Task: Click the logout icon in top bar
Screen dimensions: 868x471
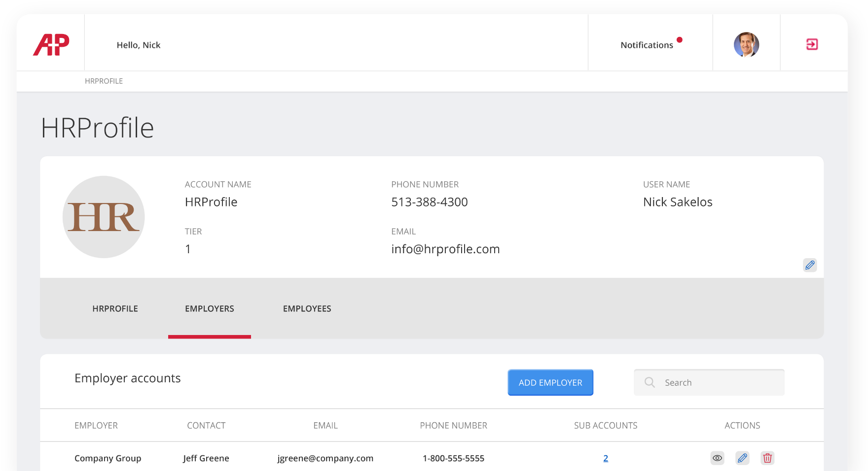Action: pyautogui.click(x=812, y=44)
